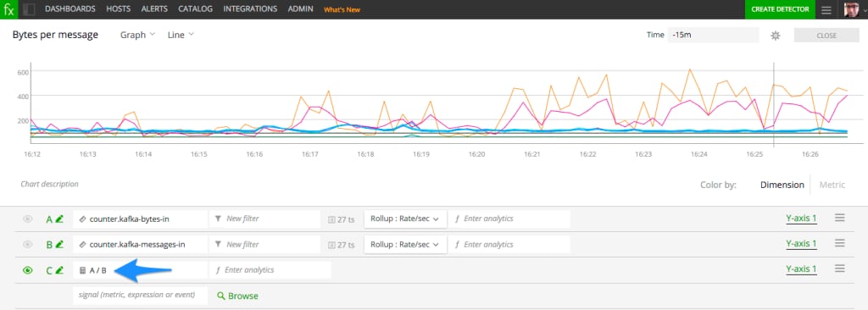Click Y-axis 1 link for plot A
868x310 pixels.
coord(801,219)
